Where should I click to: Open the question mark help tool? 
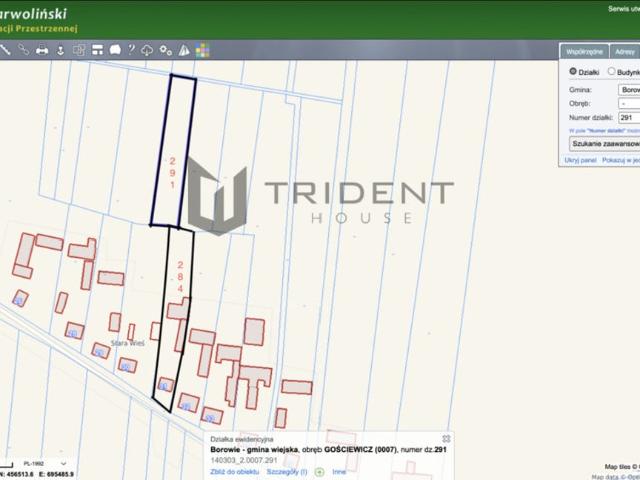[131, 49]
